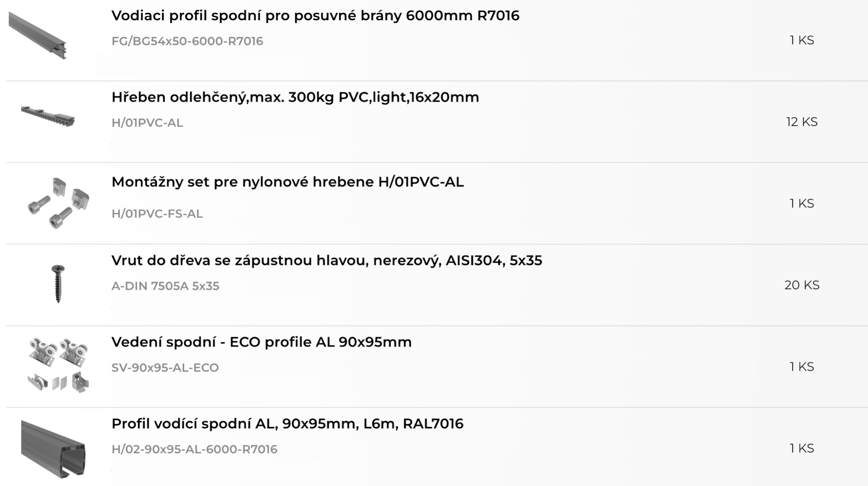Viewport: 868px width, 486px height.
Task: Select code H/02-90x95-AL-6000-R7016
Action: coord(194,449)
